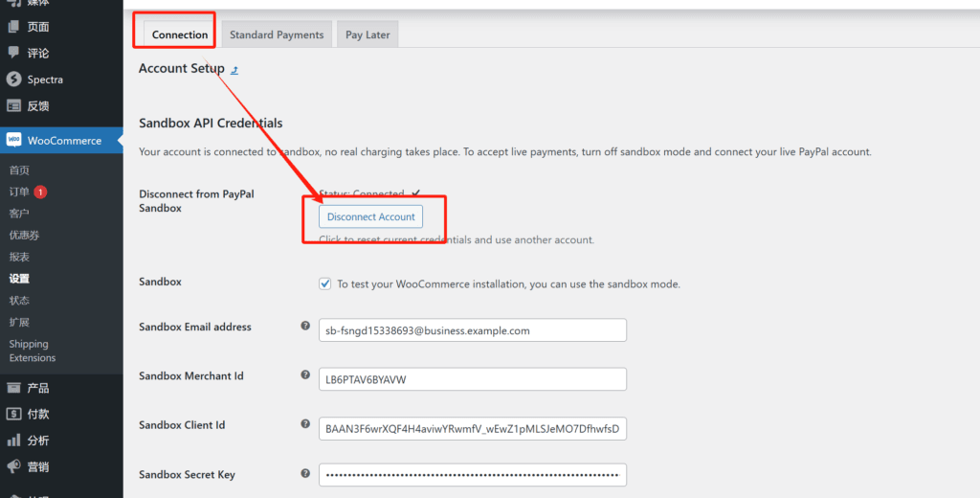The image size is (980, 498).
Task: Open help tip for Sandbox Merchant Id
Action: click(x=305, y=374)
